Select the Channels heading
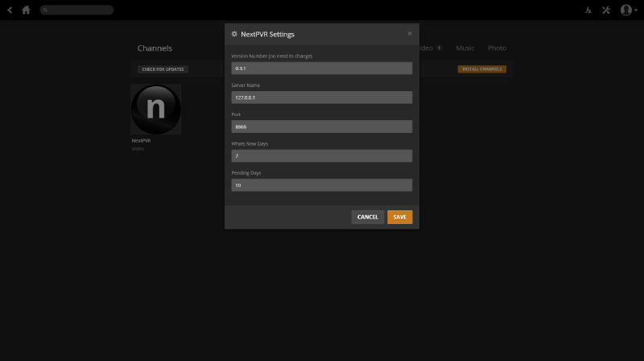Viewport: 644px width, 361px height. coord(155,48)
